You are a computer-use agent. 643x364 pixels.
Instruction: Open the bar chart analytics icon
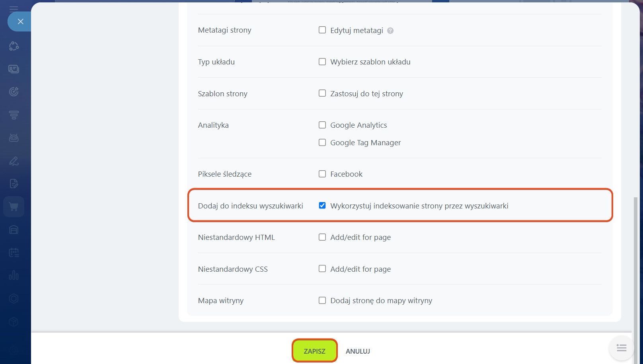tap(14, 275)
